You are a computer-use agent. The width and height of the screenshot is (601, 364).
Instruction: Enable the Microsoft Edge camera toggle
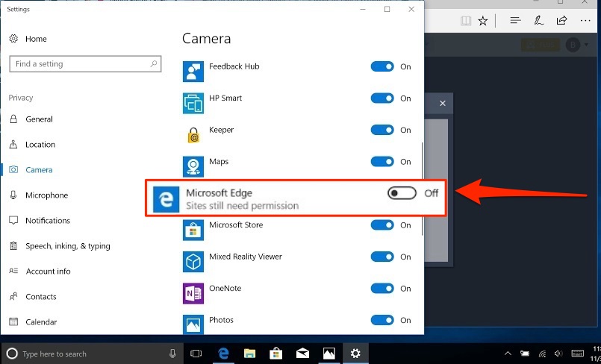(x=402, y=193)
